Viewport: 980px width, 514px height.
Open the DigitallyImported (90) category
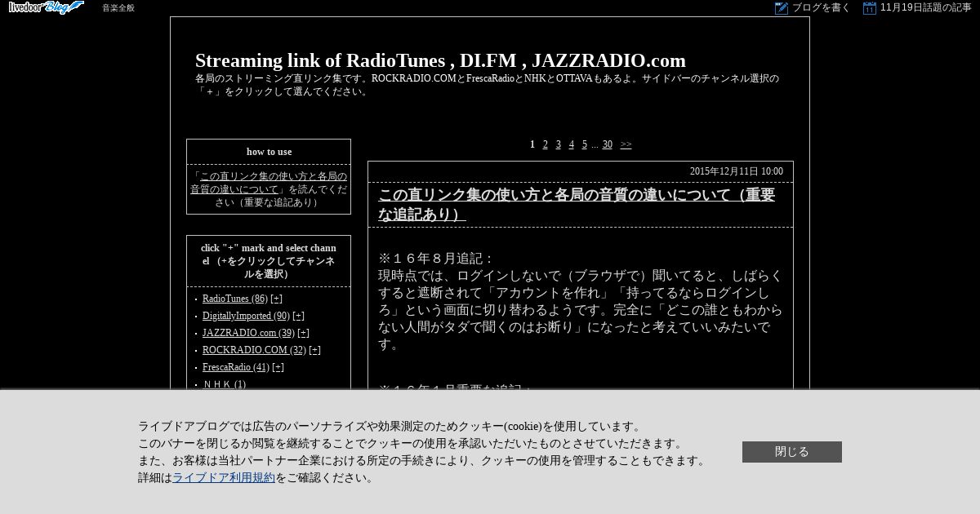[x=246, y=316]
